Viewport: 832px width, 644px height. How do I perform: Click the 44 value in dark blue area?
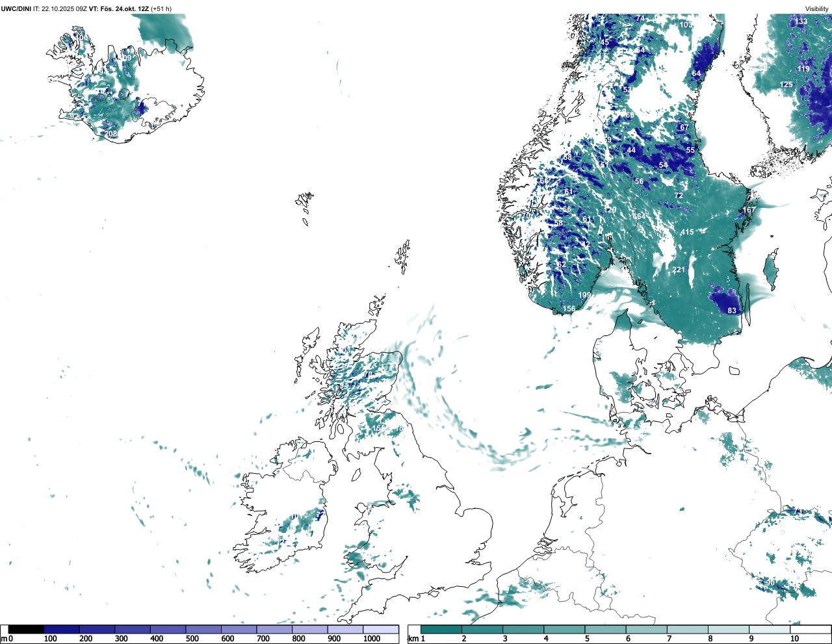point(631,150)
